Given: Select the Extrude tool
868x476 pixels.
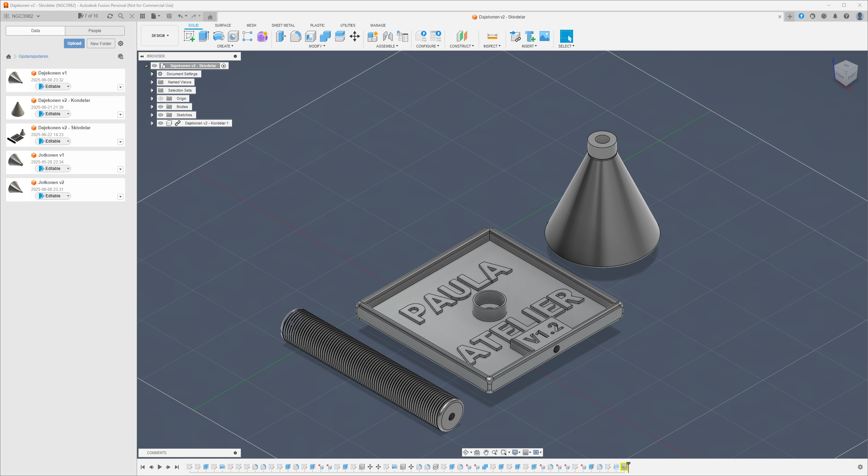Looking at the screenshot, I should point(204,36).
